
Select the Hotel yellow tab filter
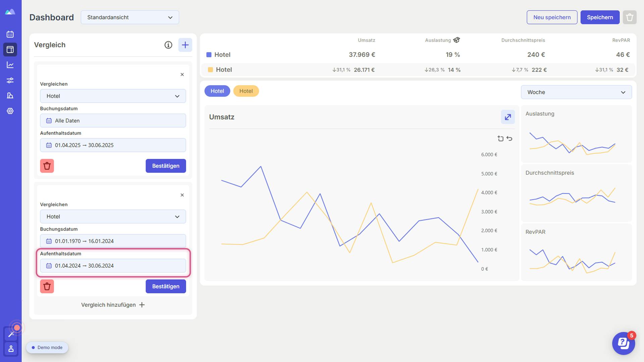pyautogui.click(x=246, y=91)
